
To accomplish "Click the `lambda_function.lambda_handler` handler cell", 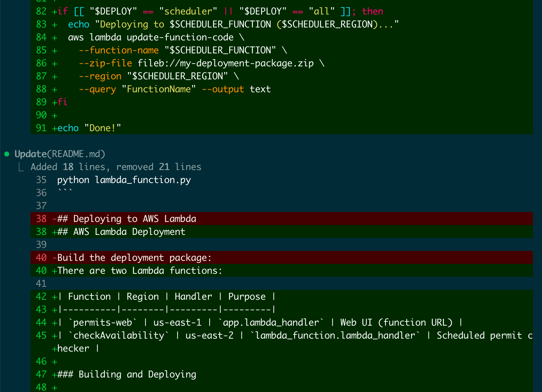I will click(335, 336).
